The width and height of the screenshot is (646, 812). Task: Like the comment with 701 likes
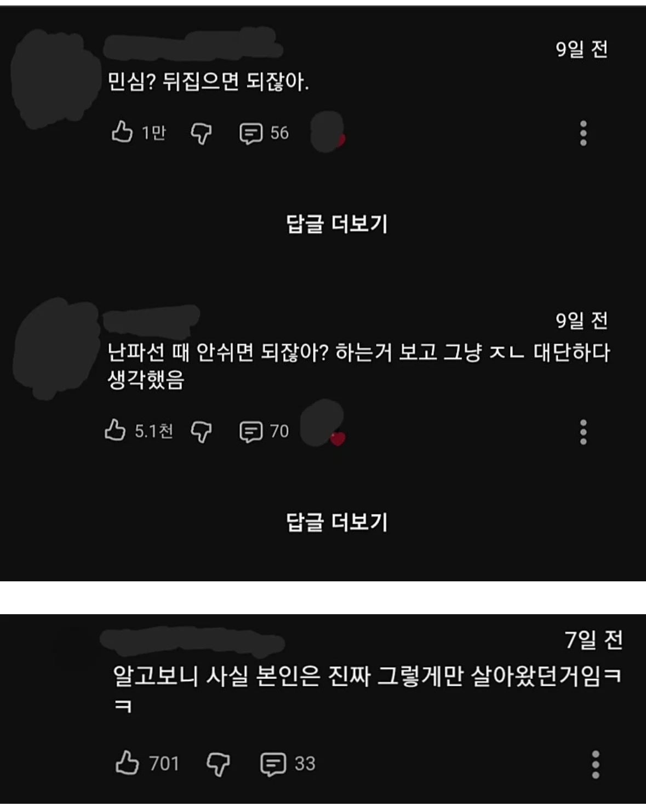(x=127, y=763)
